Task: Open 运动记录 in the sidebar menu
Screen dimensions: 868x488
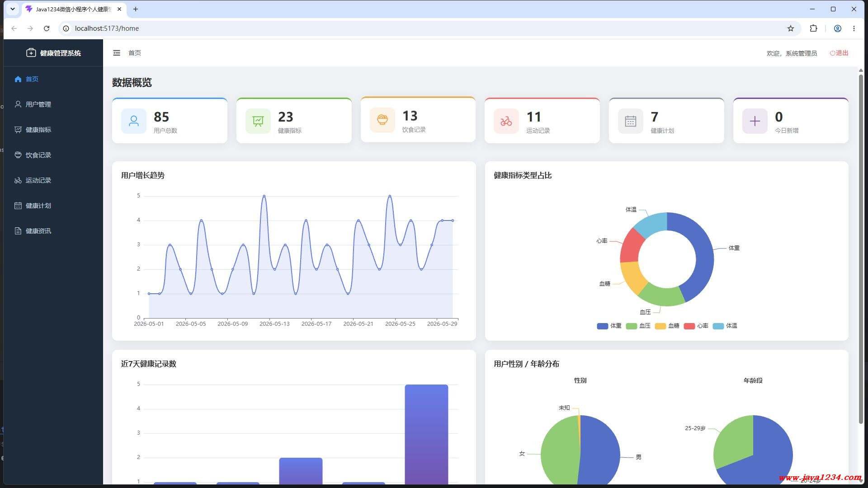Action: pos(53,180)
